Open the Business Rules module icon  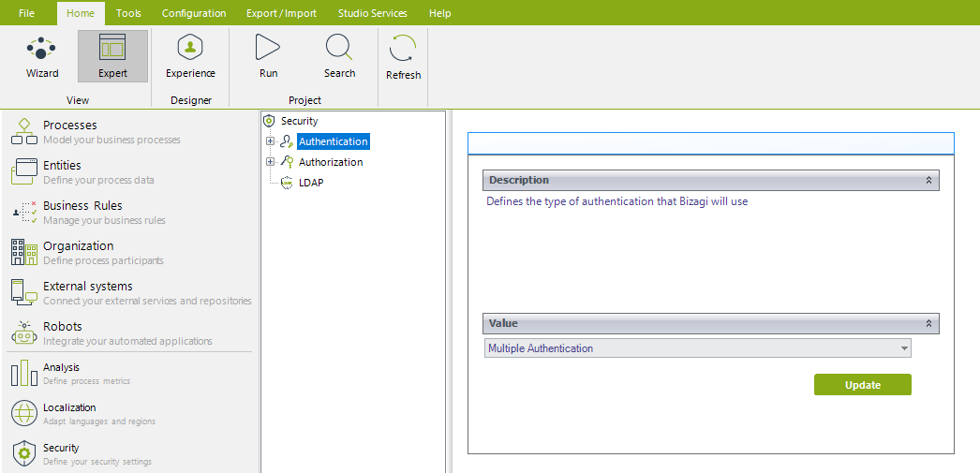(x=24, y=212)
